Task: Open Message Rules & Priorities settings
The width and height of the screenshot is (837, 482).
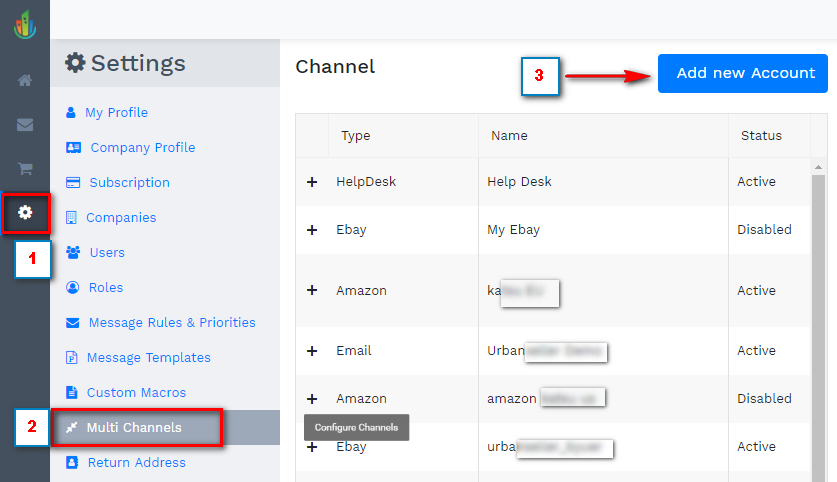Action: (x=171, y=323)
